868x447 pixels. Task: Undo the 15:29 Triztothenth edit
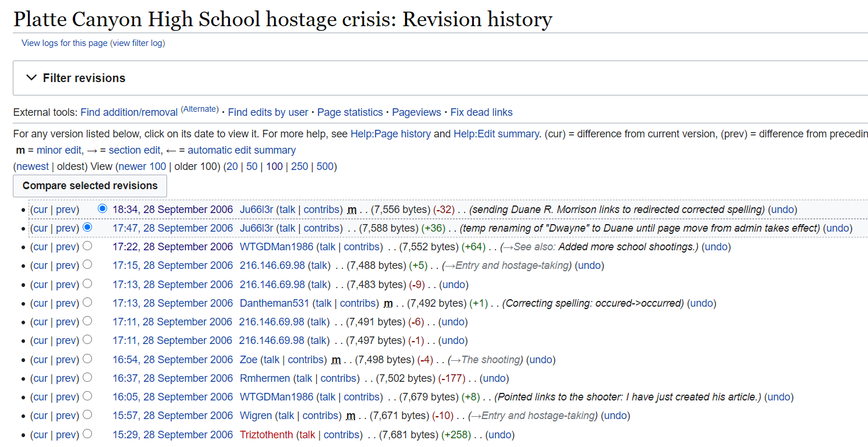point(500,435)
